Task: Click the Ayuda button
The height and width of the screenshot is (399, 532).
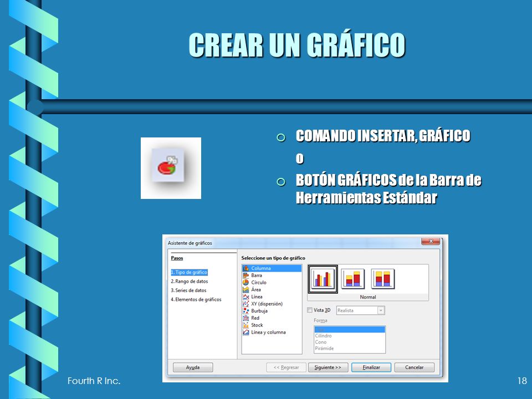Action: pyautogui.click(x=193, y=367)
